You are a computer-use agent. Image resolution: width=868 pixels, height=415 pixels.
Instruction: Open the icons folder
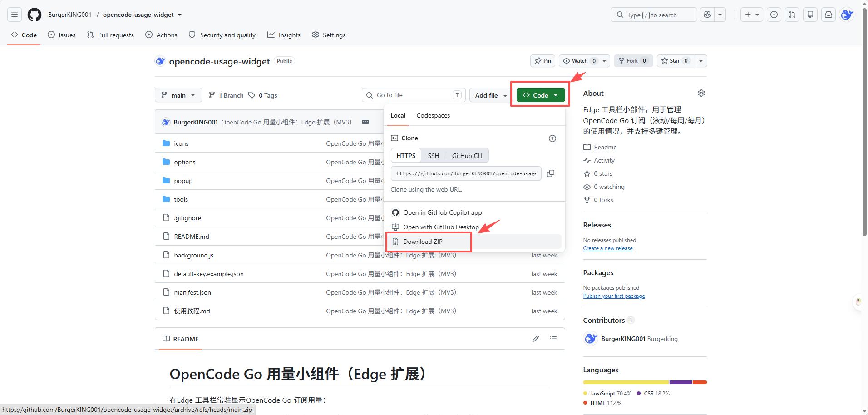tap(181, 143)
